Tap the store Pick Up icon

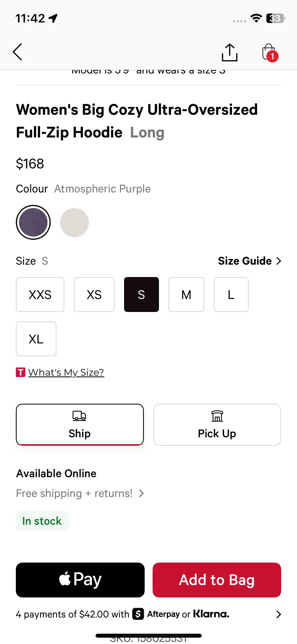(x=217, y=416)
